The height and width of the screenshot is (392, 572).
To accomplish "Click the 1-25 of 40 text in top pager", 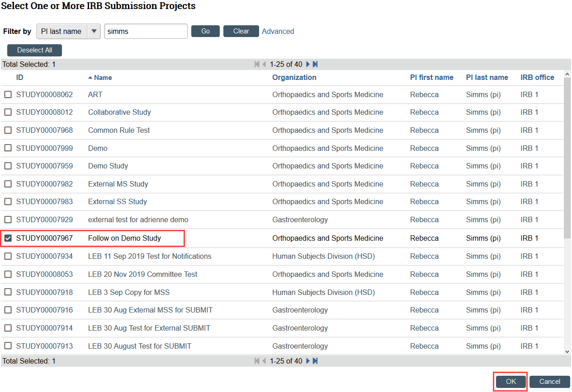I will (x=286, y=64).
